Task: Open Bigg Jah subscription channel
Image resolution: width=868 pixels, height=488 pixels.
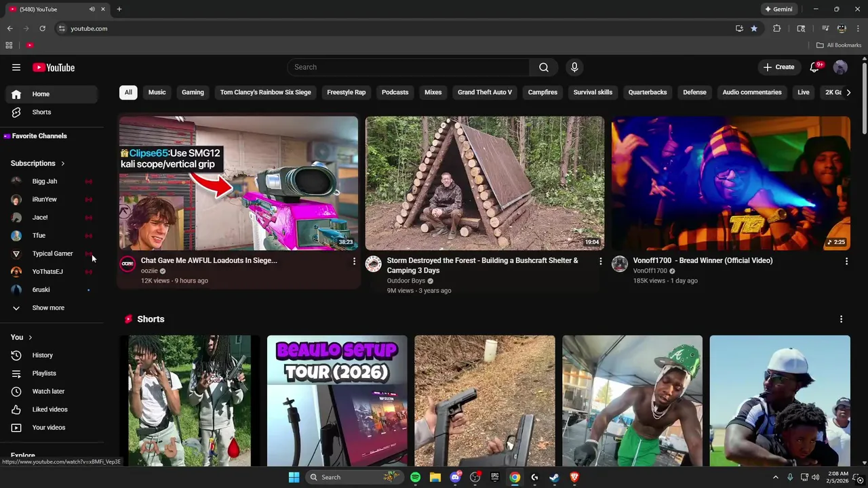Action: click(52, 182)
